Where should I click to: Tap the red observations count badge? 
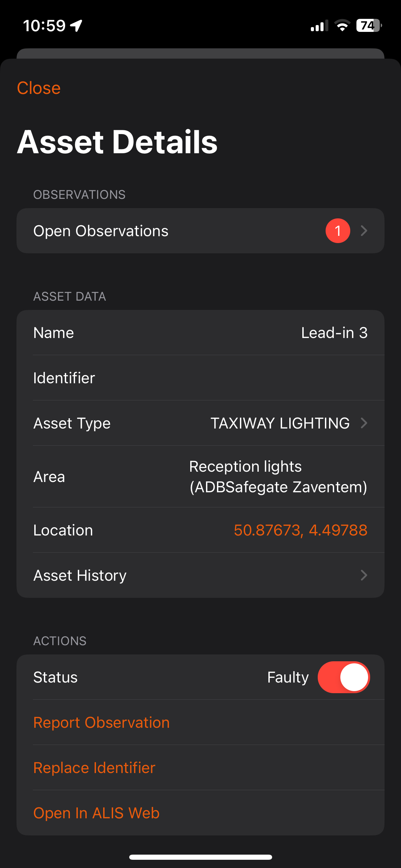(338, 231)
